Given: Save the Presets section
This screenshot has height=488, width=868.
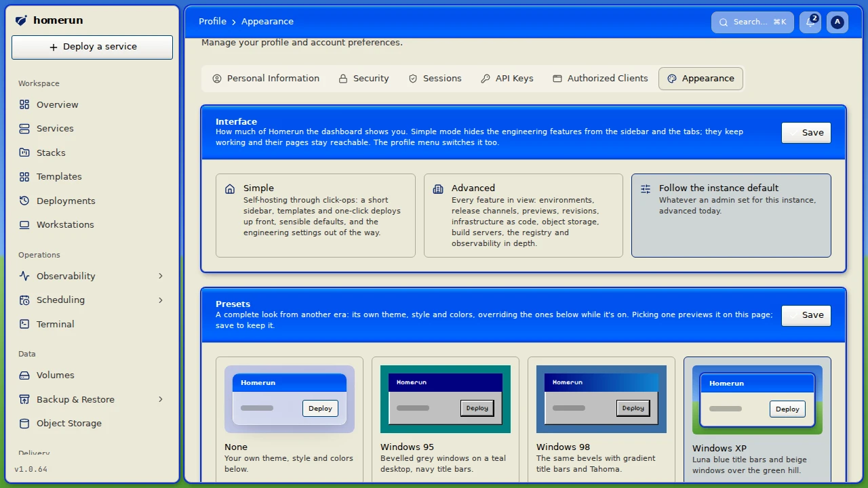Looking at the screenshot, I should (806, 315).
